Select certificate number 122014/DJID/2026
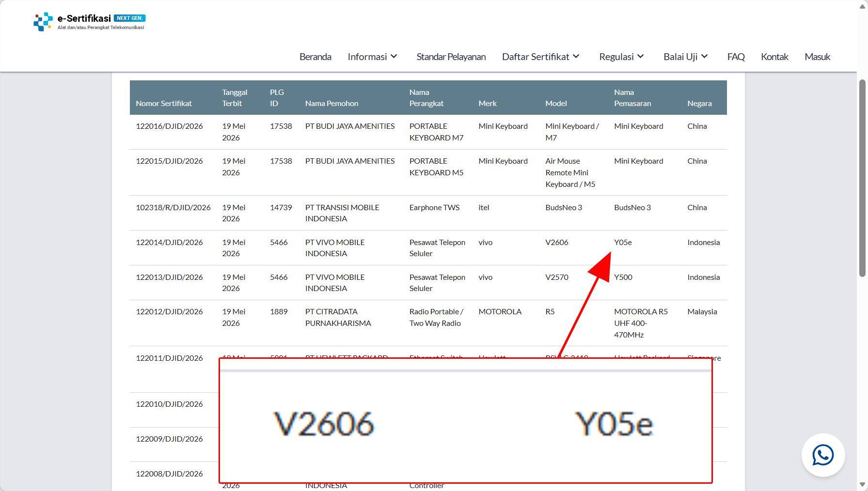The height and width of the screenshot is (491, 868). (x=169, y=242)
